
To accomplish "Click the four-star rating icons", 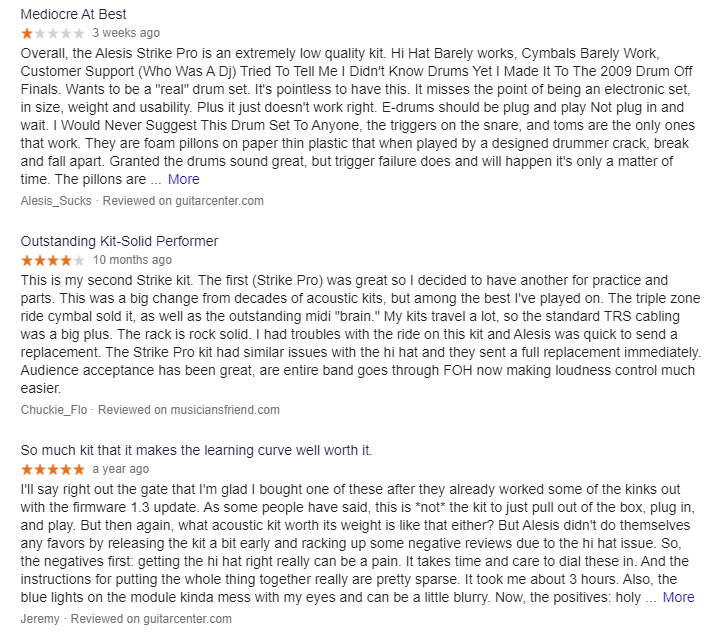I will point(53,260).
